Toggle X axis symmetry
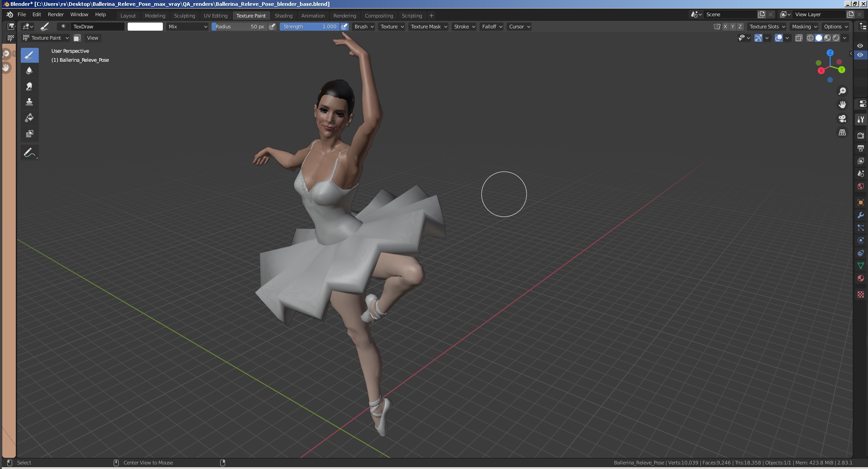 725,27
